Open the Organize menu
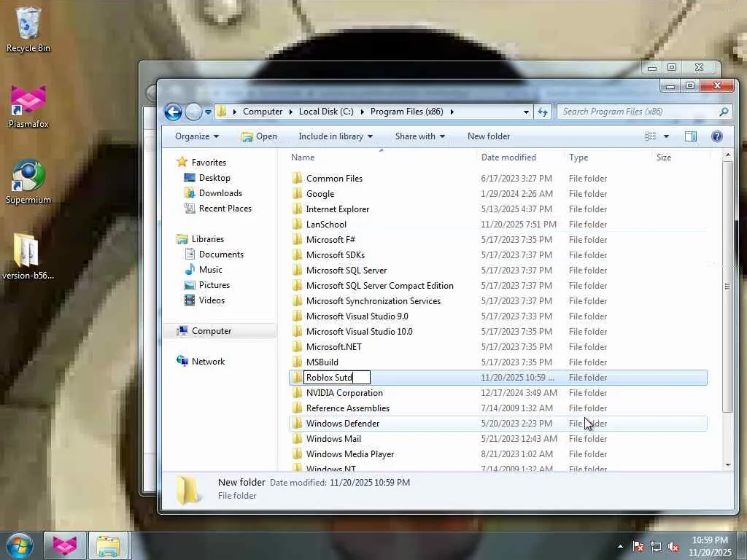 tap(197, 136)
